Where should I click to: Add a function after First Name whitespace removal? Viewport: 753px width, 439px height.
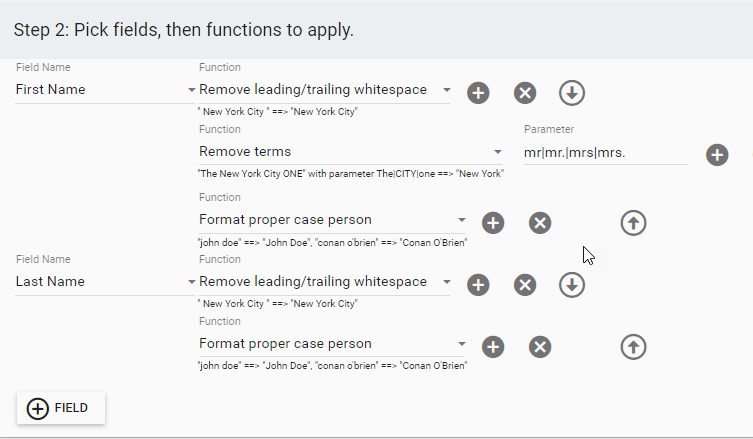point(478,93)
